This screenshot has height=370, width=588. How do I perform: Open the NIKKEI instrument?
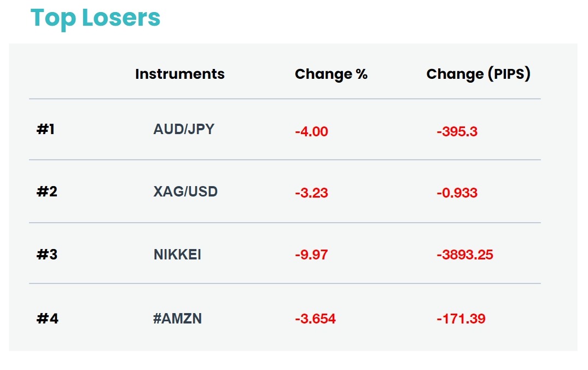pyautogui.click(x=177, y=255)
